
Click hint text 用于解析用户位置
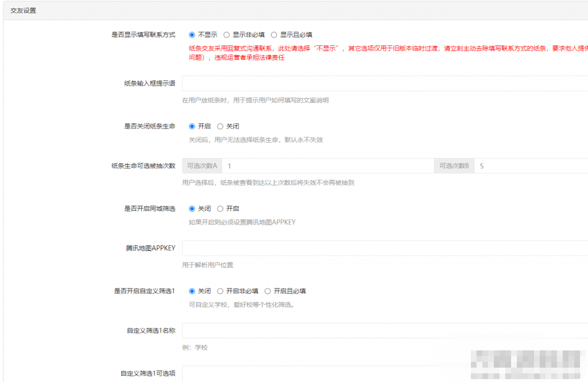(x=207, y=265)
